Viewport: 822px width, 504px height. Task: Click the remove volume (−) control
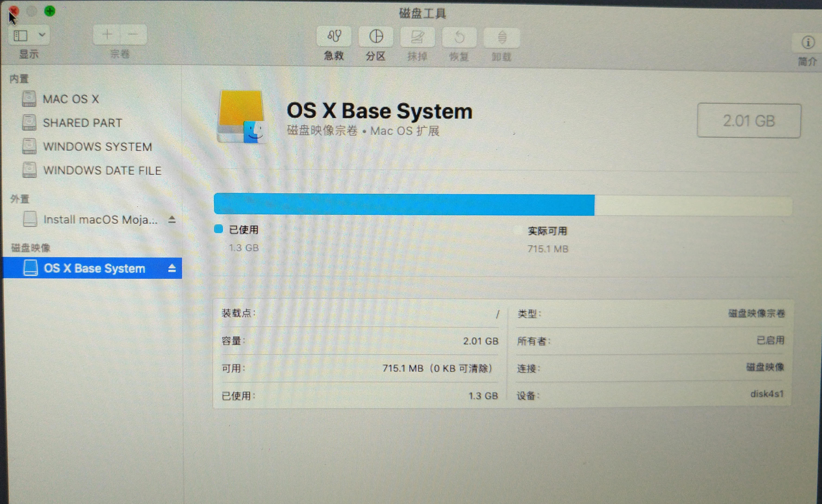(x=133, y=34)
